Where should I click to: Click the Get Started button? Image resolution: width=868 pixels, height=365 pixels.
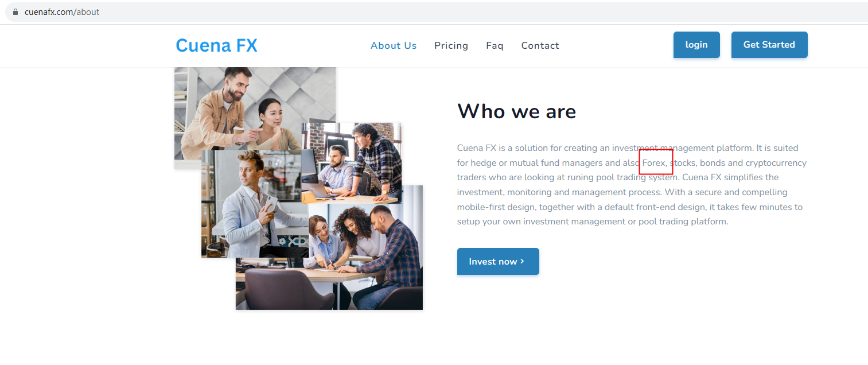pyautogui.click(x=769, y=45)
